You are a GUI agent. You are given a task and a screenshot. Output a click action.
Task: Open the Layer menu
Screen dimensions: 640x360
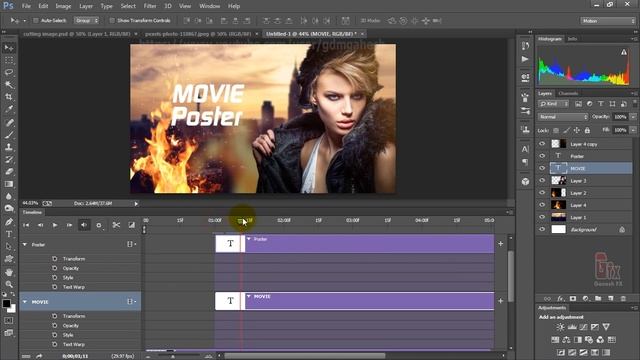coord(86,6)
